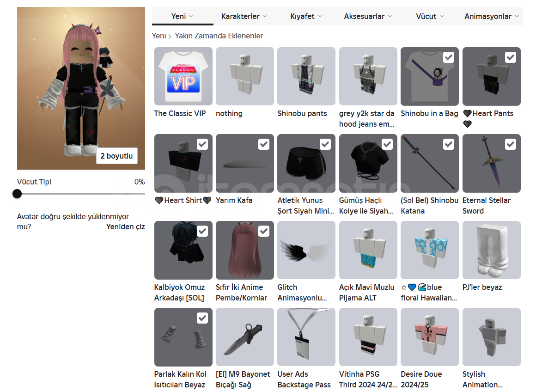The image size is (536, 392).
Task: Select The Classic VIP t-shirt item
Action: pos(183,76)
